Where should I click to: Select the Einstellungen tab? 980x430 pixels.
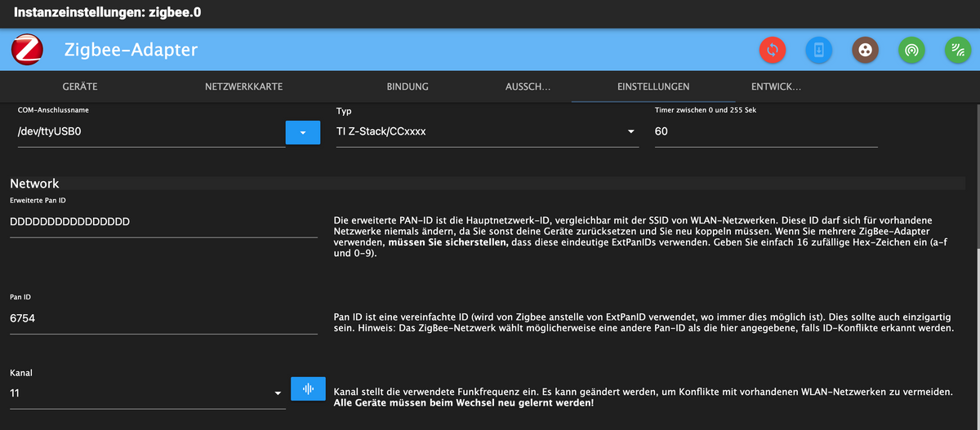653,86
